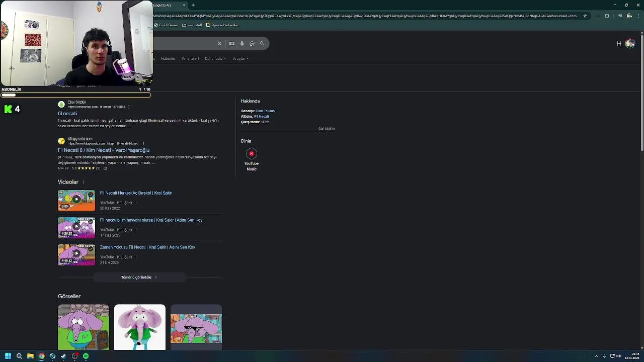Viewport: 644px width, 362px height.
Task: Open the fil necati Ekşi Sözlük result
Action: click(67, 114)
